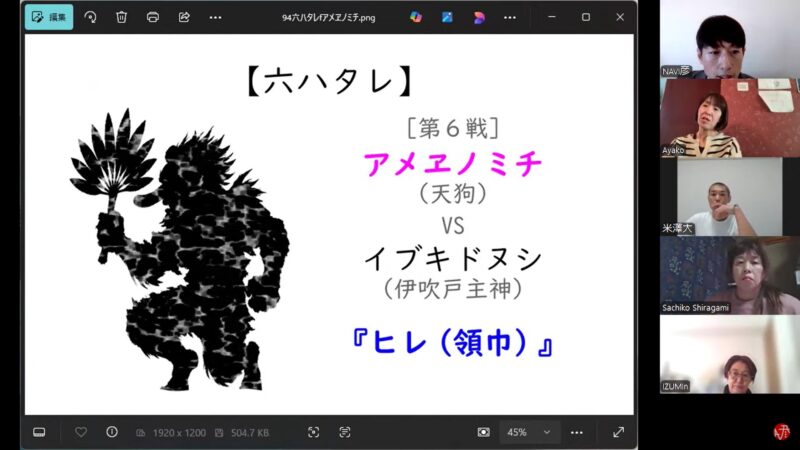800x450 pixels.
Task: Favorite the image with heart icon
Action: click(x=81, y=433)
